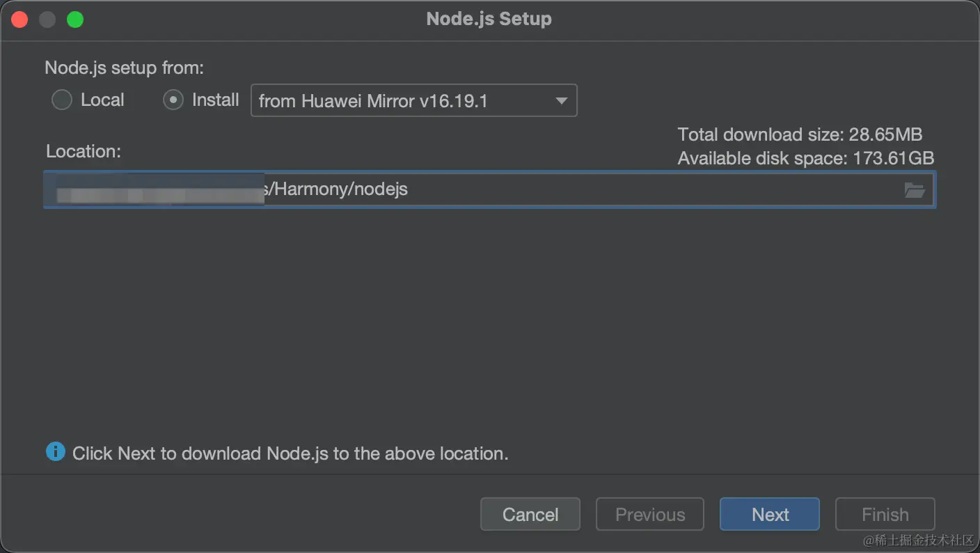The image size is (980, 553).
Task: Browse for folder using the Location folder icon
Action: tap(914, 190)
